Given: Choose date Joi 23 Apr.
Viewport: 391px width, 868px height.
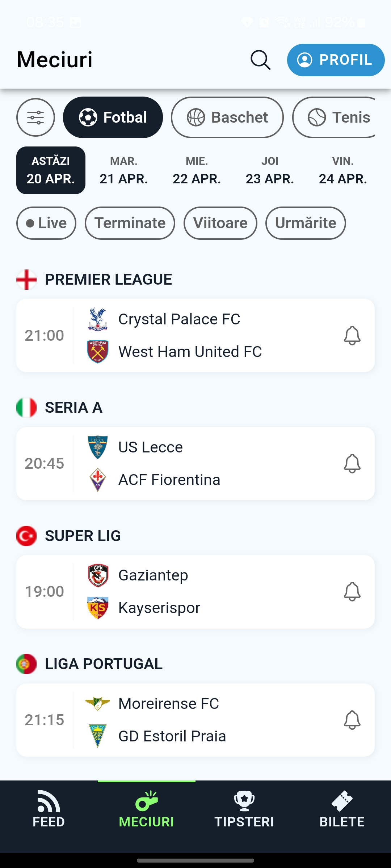Looking at the screenshot, I should click(270, 170).
